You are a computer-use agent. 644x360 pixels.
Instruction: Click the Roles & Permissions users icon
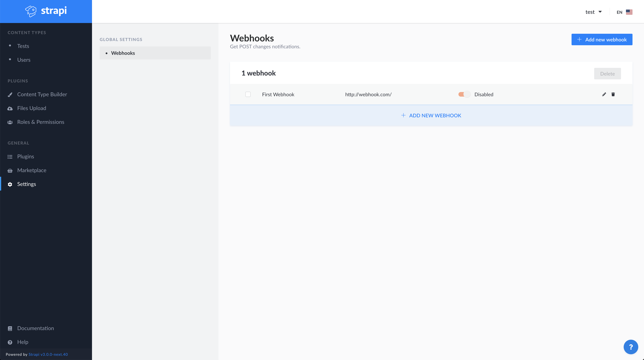pyautogui.click(x=10, y=122)
